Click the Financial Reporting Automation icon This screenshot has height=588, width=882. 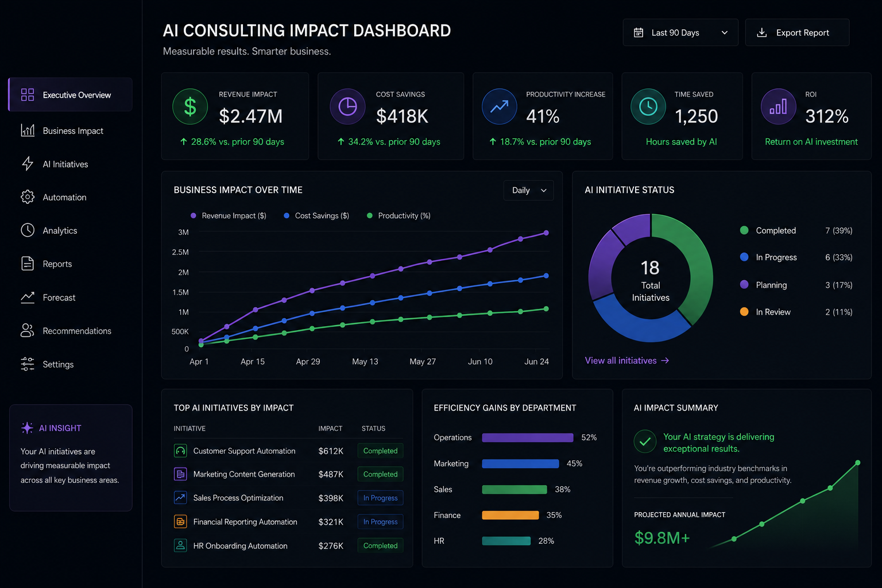(x=180, y=521)
